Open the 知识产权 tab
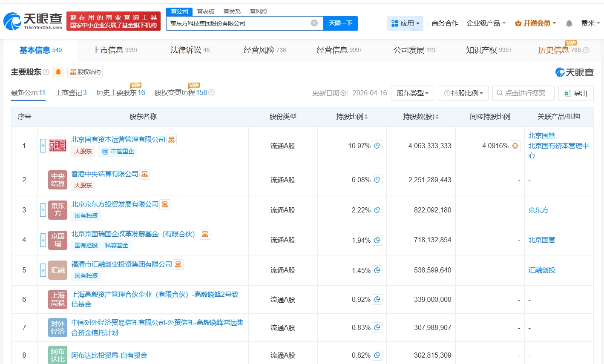Viewport: 604px width, 364px height. click(489, 50)
